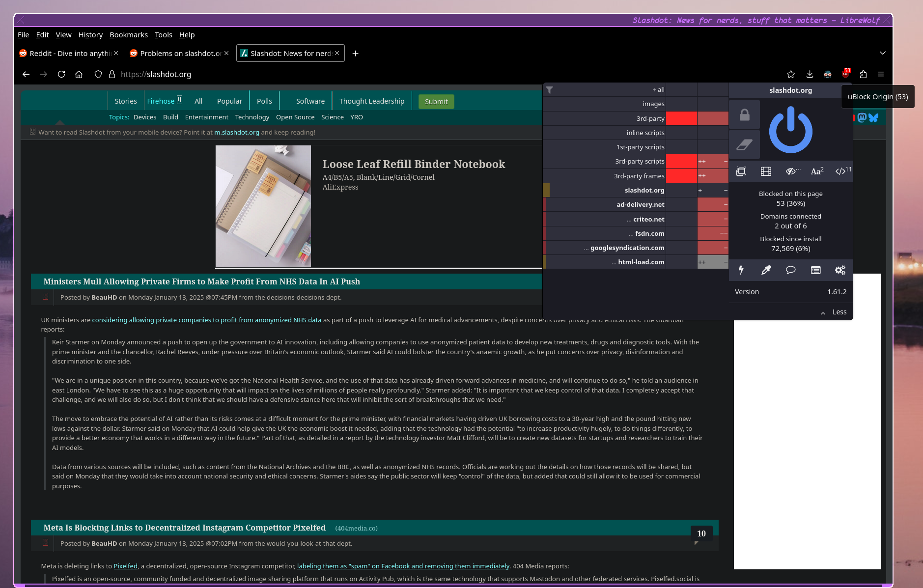Viewport: 923px width, 588px height.
Task: Click the goggles extension toolbar icon
Action: click(828, 74)
